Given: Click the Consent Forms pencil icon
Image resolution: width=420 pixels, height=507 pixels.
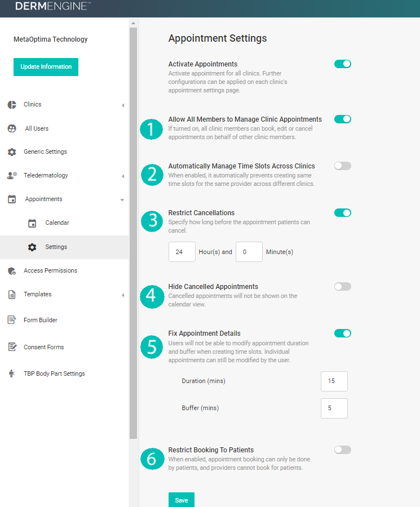Looking at the screenshot, I should [12, 347].
